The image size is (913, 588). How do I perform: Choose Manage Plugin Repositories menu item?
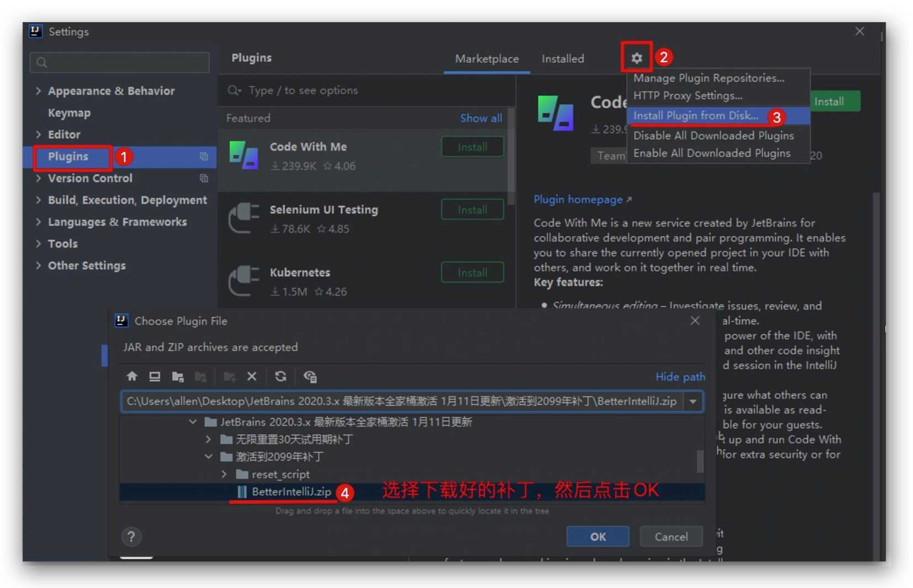[x=718, y=78]
